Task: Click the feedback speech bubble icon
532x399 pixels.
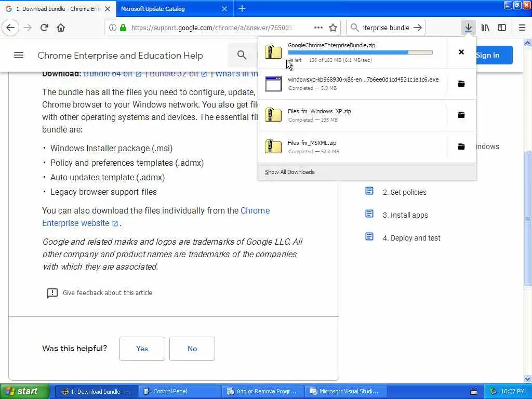Action: tap(52, 293)
